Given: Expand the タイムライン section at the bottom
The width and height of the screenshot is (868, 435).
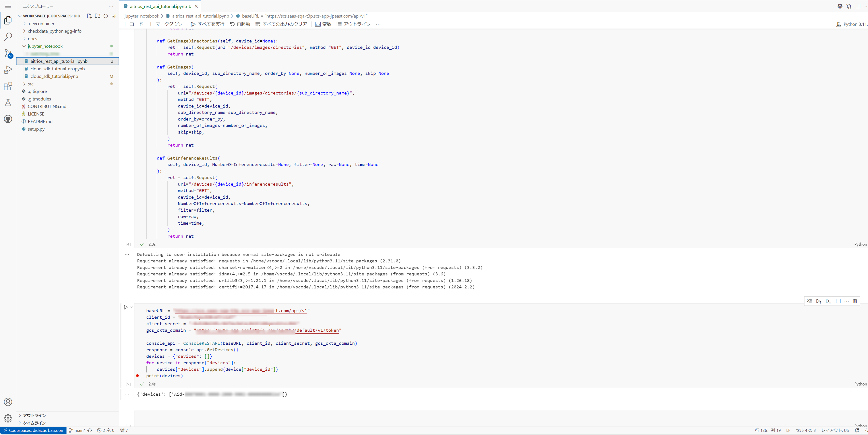Looking at the screenshot, I should 34,423.
